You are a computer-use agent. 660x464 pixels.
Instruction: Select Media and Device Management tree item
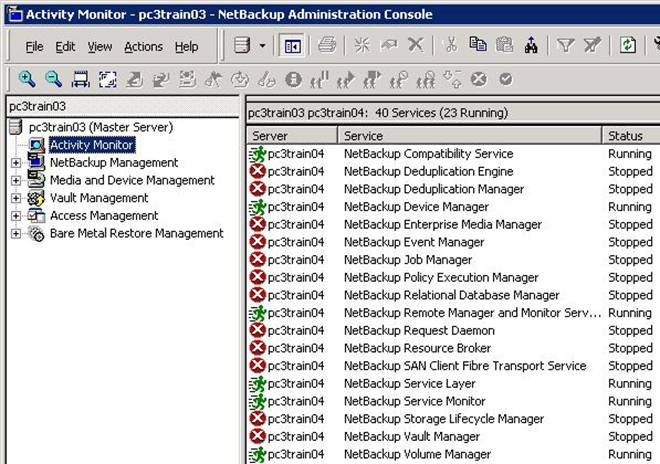tap(132, 180)
